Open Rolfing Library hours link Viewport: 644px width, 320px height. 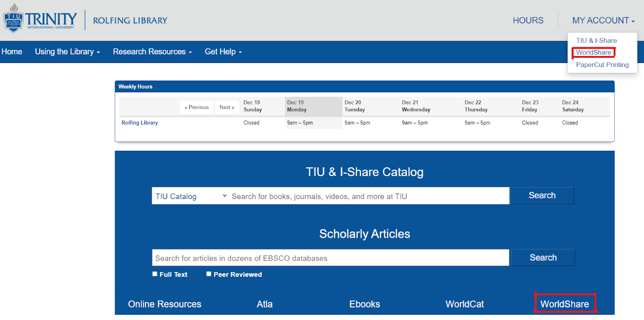click(140, 123)
